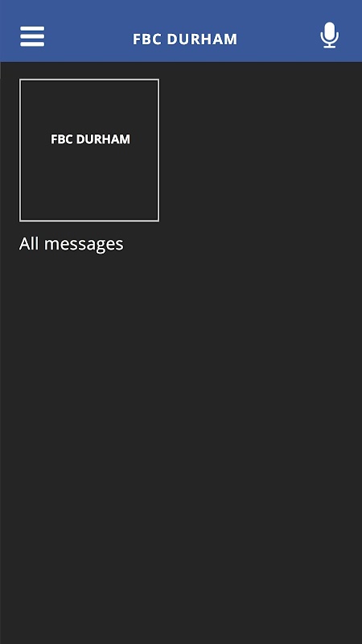
Task: Select the All messages label
Action: coord(71,244)
